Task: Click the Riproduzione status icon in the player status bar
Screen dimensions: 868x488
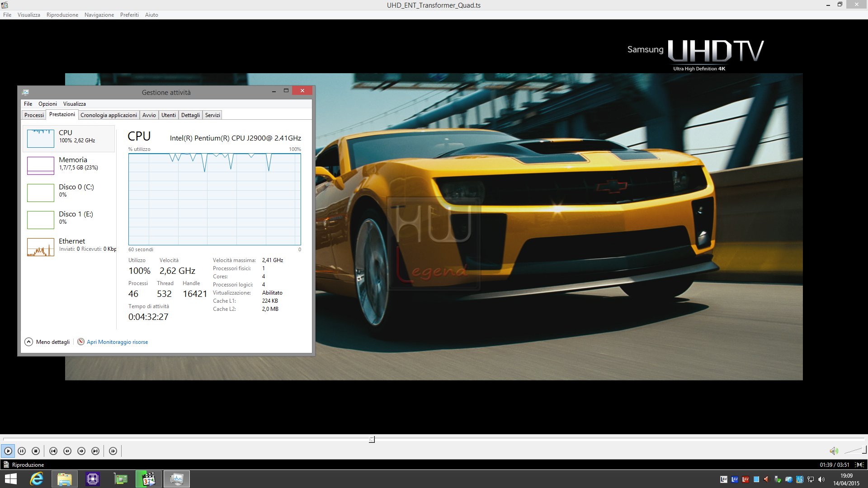Action: point(6,465)
